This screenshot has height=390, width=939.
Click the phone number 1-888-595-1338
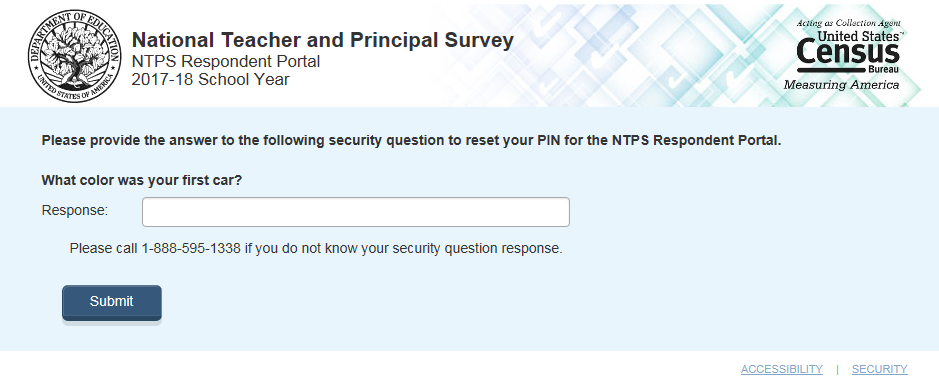[191, 248]
